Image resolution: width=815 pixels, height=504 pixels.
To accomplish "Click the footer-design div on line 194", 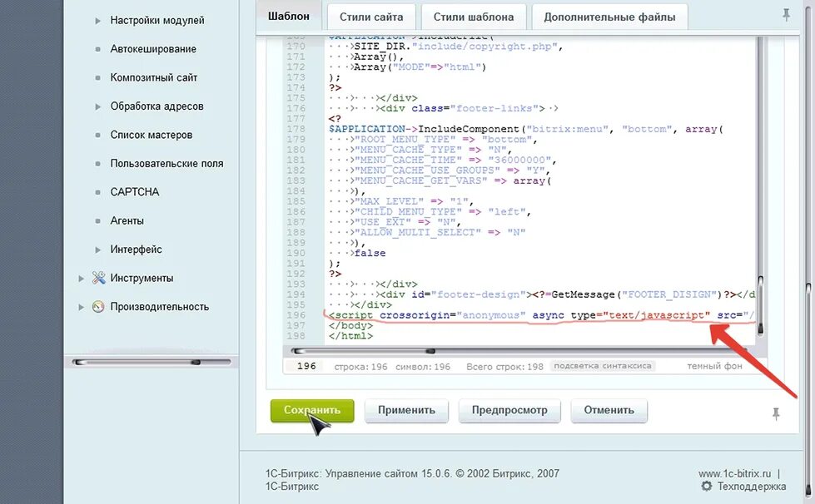I will point(568,294).
